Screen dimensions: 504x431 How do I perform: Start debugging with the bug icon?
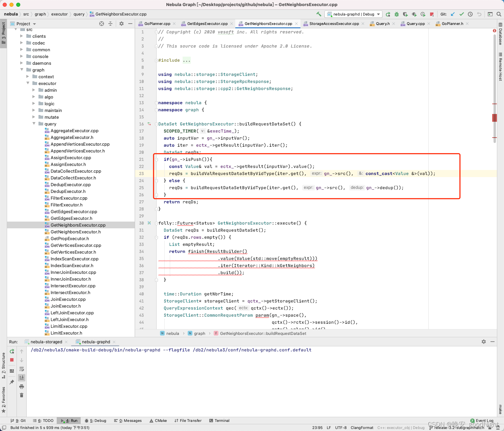(397, 14)
